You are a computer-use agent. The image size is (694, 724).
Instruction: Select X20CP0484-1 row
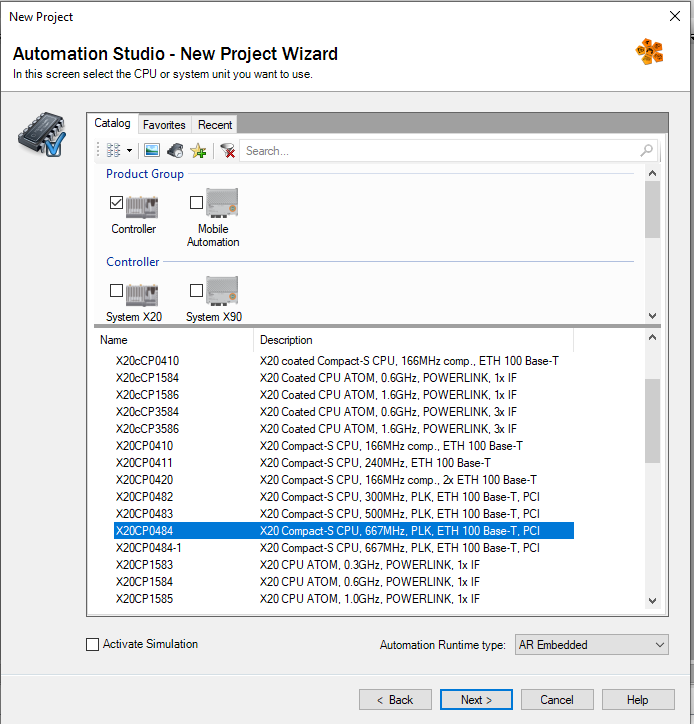(344, 548)
